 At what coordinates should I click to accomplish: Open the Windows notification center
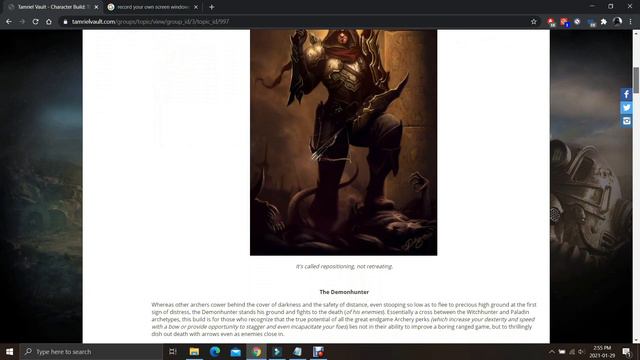point(627,351)
